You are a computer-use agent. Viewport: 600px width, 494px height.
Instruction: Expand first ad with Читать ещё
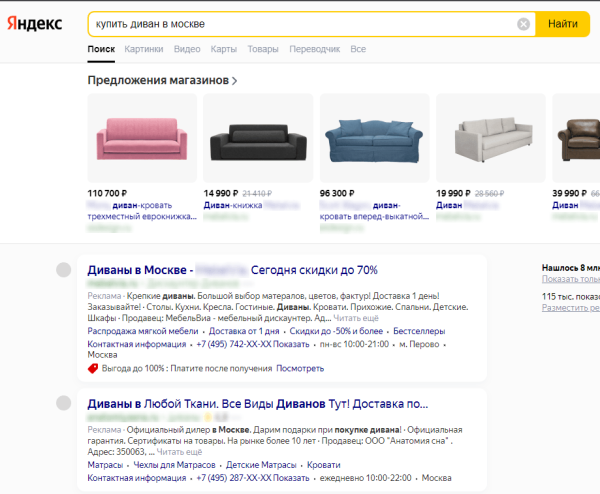click(x=356, y=318)
